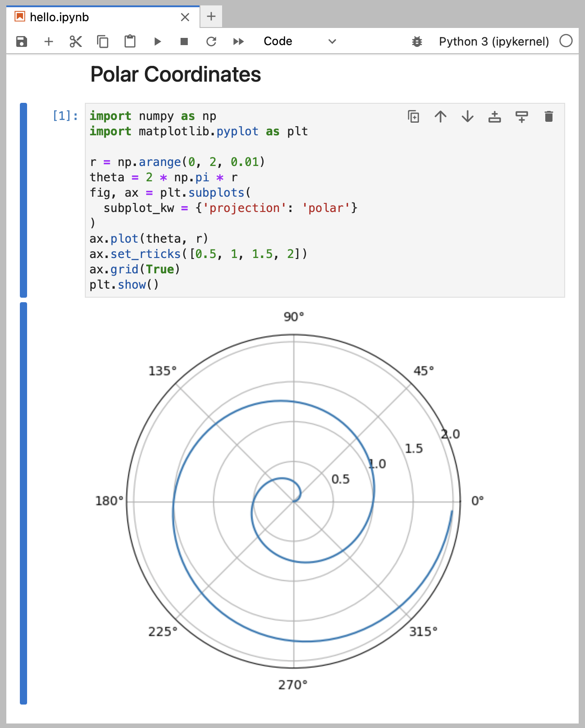
Task: Duplicate the cell using cell toolbar icon
Action: (413, 117)
